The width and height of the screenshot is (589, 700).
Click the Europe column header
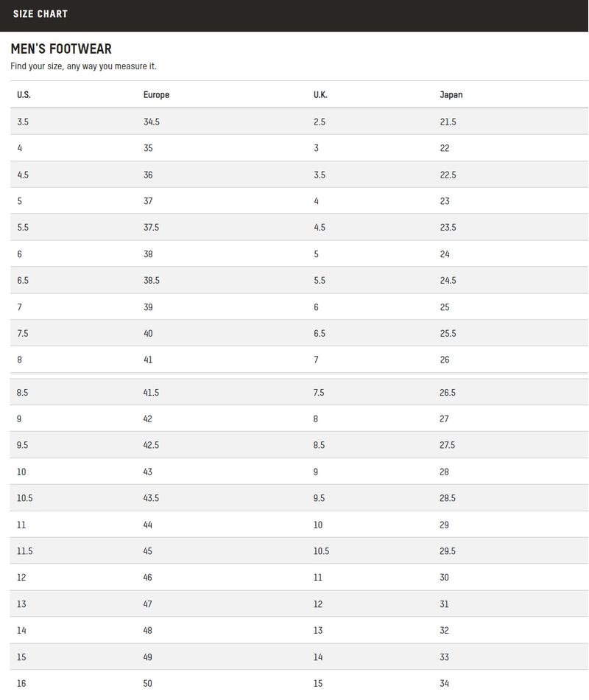click(156, 94)
